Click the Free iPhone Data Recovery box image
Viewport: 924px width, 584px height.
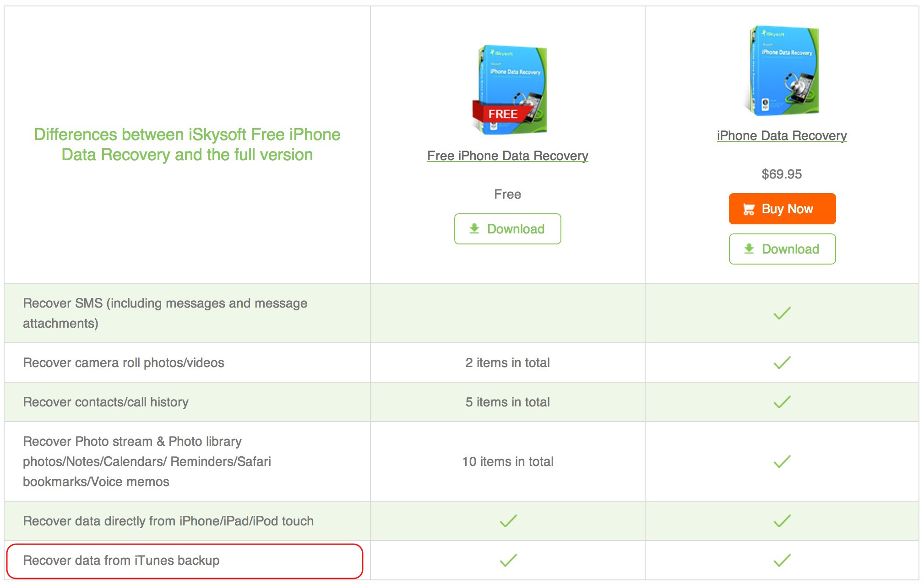click(509, 90)
